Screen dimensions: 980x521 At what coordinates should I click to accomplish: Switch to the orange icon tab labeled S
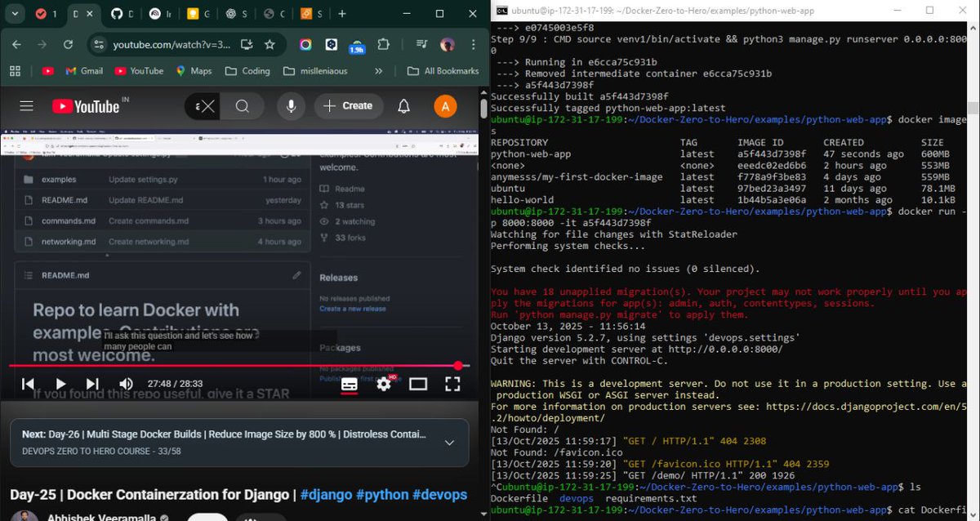coord(311,14)
